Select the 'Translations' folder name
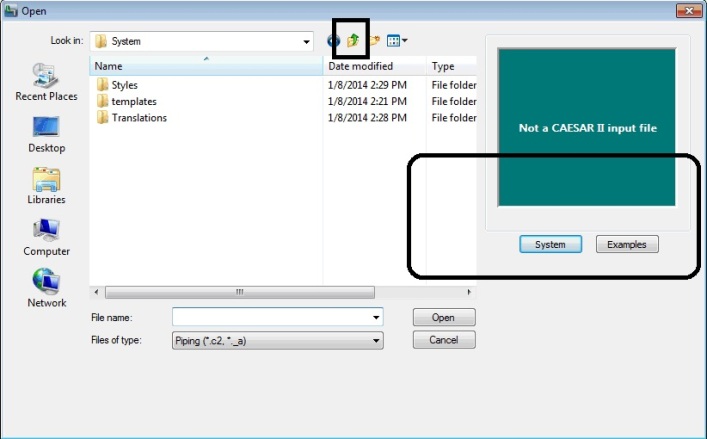Viewport: 707px width, 439px height. pyautogui.click(x=139, y=118)
